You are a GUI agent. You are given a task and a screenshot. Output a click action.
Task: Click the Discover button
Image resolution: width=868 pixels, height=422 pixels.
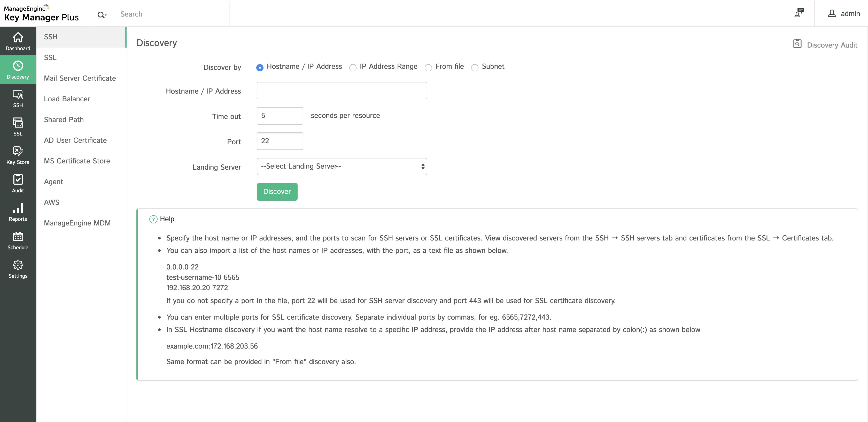point(277,192)
